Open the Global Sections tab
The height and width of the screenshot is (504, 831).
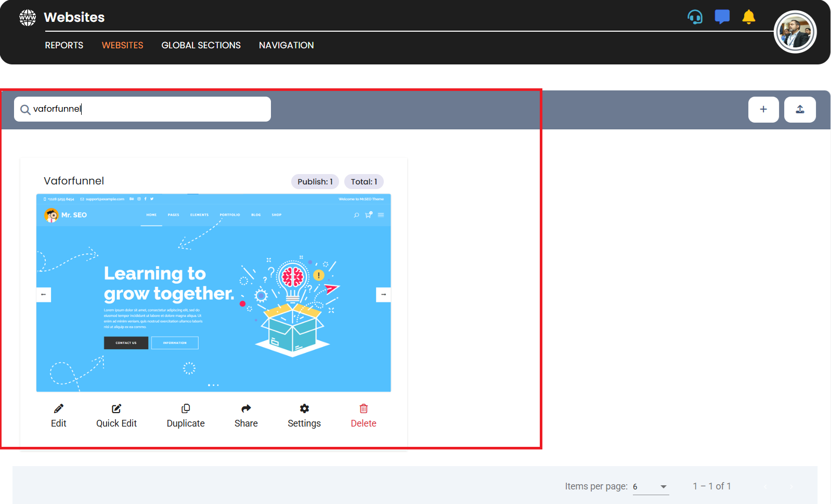201,45
